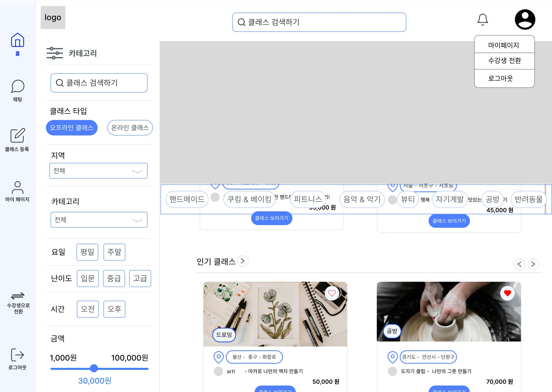The width and height of the screenshot is (552, 392).
Task: Open notifications with the bell icon
Action: (x=482, y=20)
